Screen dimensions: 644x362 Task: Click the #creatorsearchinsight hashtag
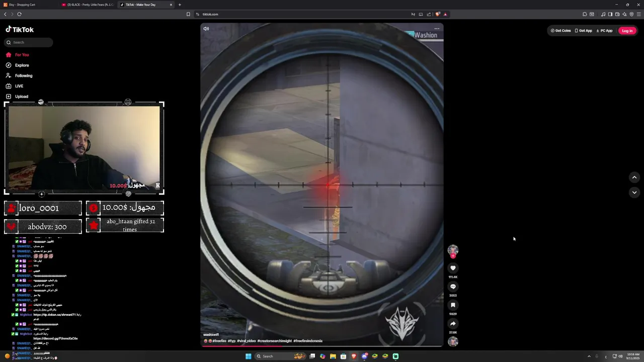274,341
